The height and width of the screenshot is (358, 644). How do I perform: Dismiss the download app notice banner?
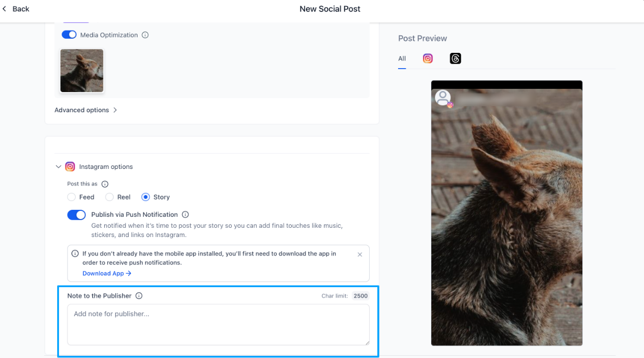(360, 254)
